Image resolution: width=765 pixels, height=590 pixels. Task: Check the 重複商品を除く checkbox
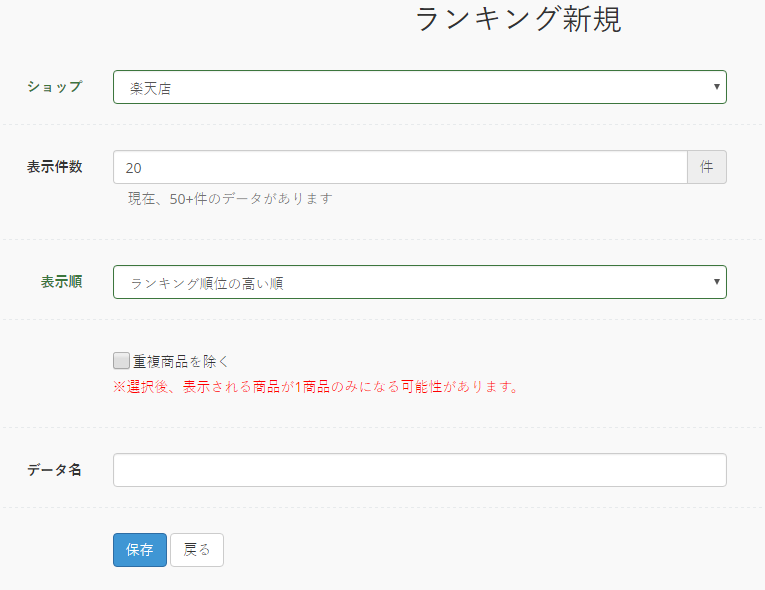click(x=121, y=361)
